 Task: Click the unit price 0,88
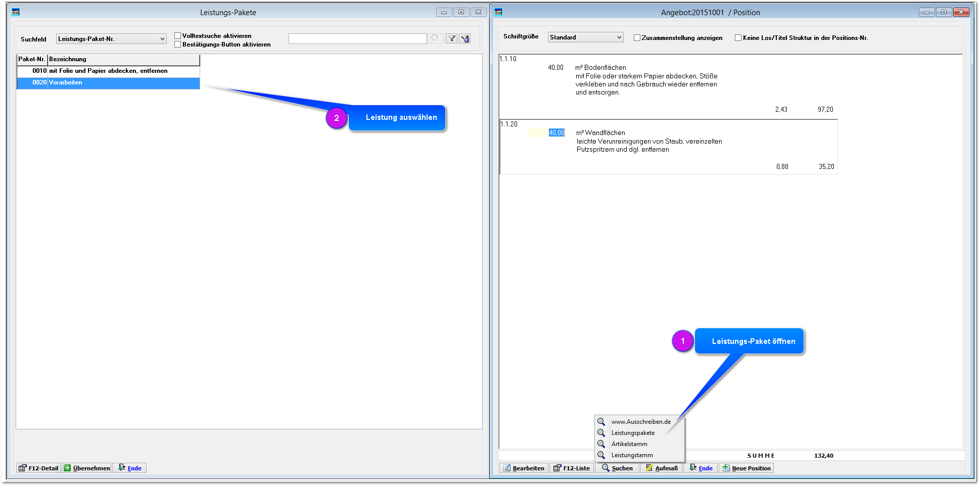point(782,167)
